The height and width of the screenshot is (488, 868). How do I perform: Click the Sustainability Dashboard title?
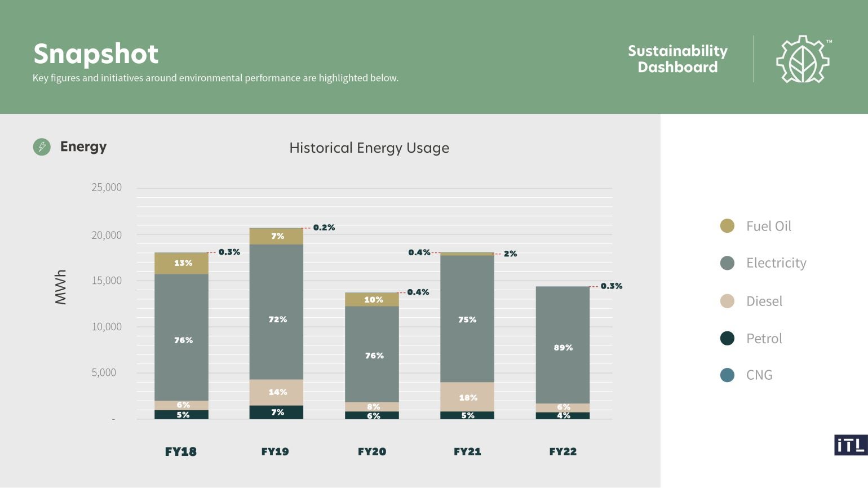click(677, 59)
